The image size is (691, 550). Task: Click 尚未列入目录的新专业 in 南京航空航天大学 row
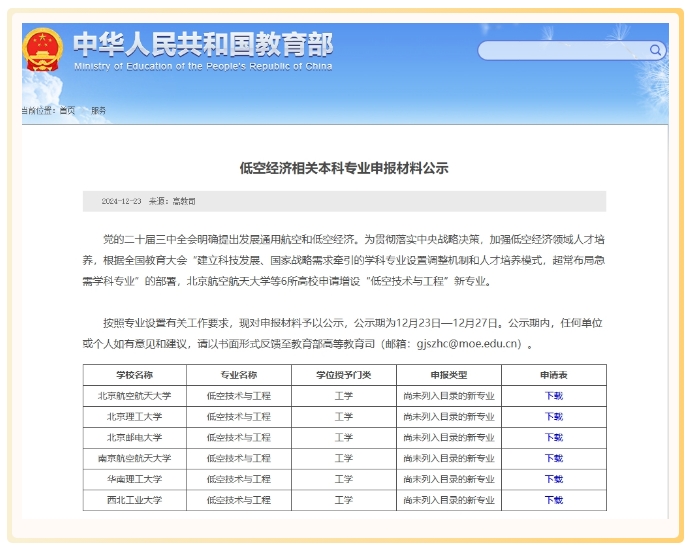point(449,458)
